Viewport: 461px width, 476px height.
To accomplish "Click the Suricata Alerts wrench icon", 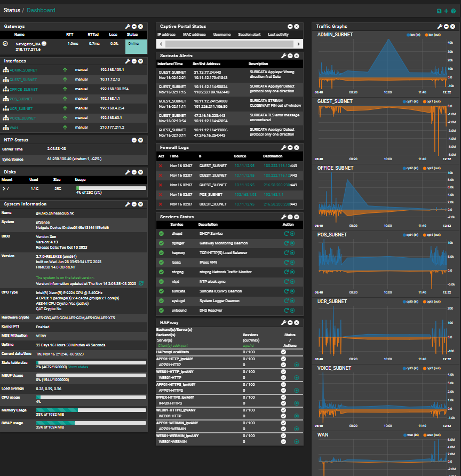I will 284,55.
